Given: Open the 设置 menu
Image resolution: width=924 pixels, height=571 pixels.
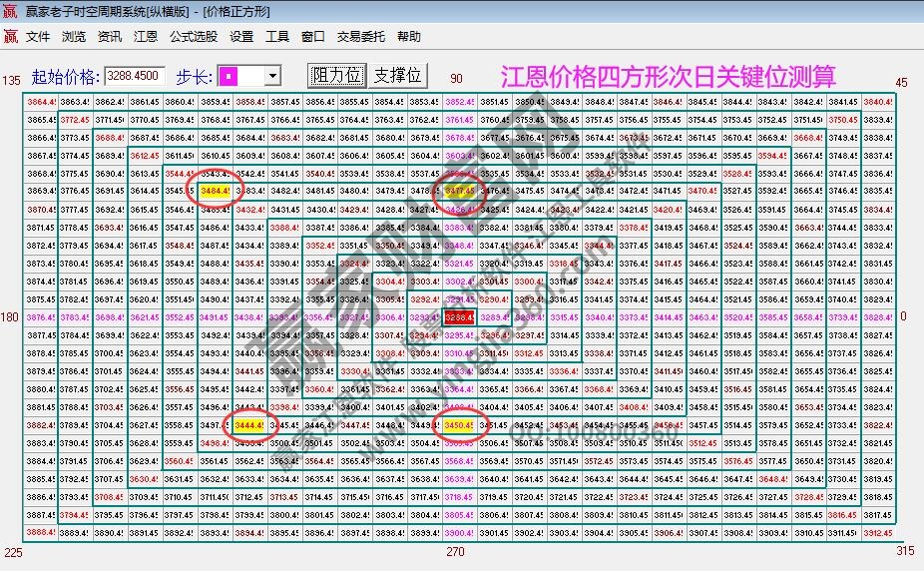Looking at the screenshot, I should tap(241, 37).
